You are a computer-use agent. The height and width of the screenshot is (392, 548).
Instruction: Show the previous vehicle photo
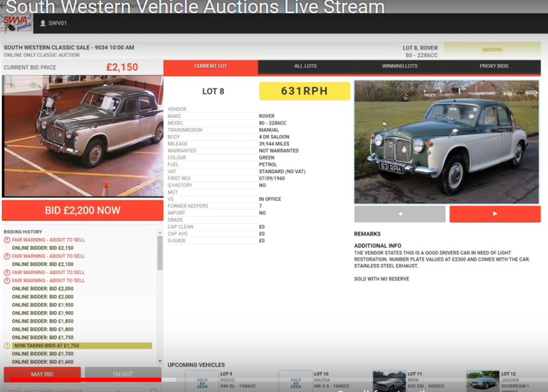pyautogui.click(x=400, y=213)
